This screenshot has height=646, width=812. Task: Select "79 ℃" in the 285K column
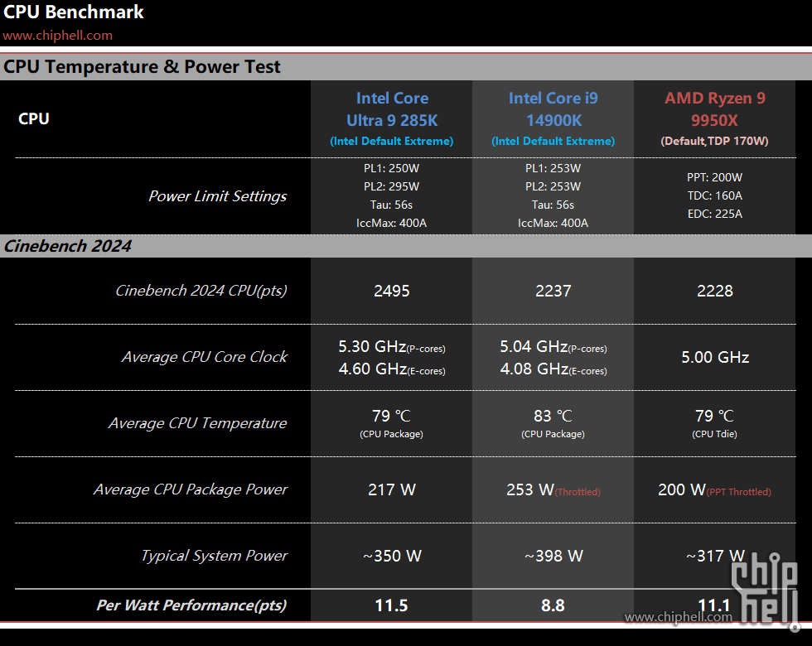click(391, 416)
